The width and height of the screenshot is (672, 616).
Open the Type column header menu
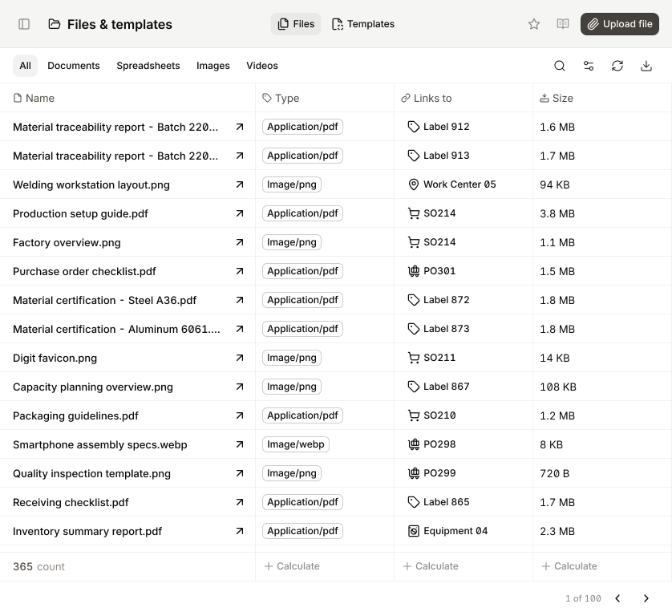click(x=281, y=98)
